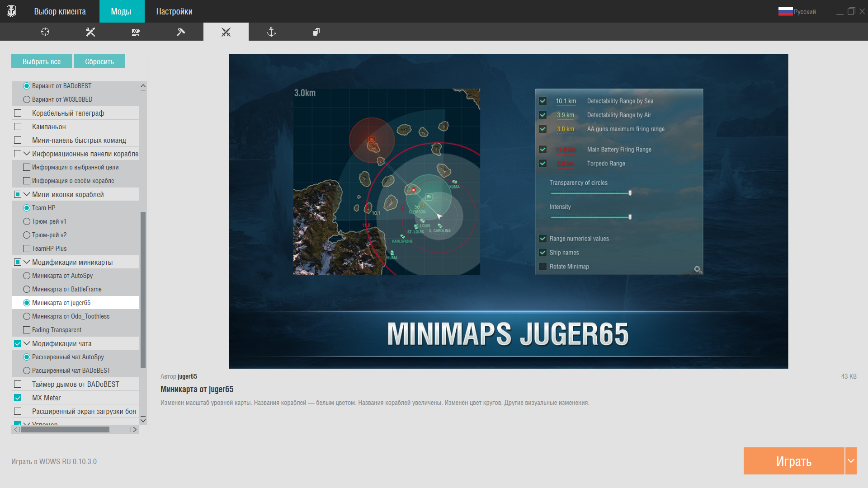Screen dimensions: 868x488
Task: Collapse the Угломер group chevron
Action: click(27, 424)
